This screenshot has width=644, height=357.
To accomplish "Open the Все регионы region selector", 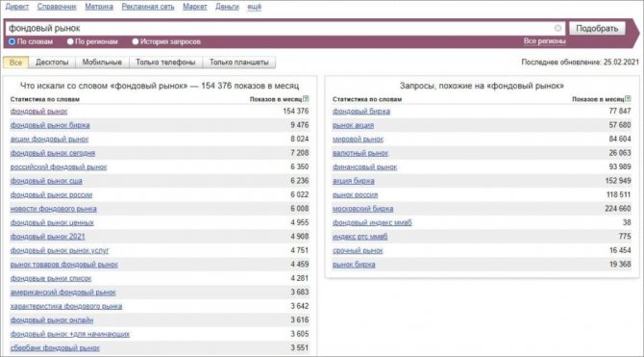I will click(545, 41).
